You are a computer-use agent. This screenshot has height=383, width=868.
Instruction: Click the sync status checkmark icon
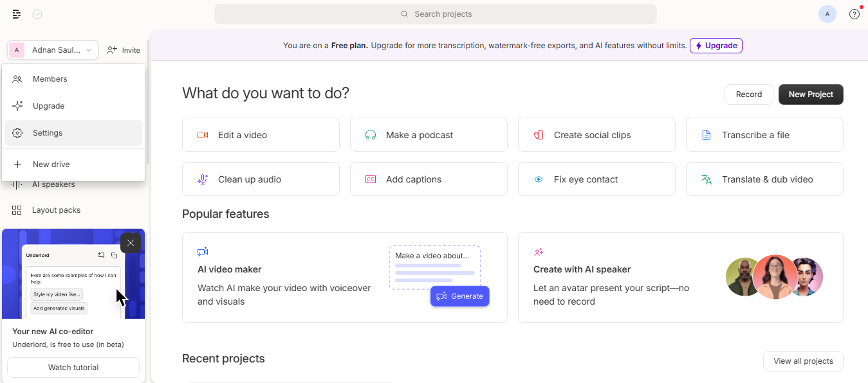click(x=37, y=14)
